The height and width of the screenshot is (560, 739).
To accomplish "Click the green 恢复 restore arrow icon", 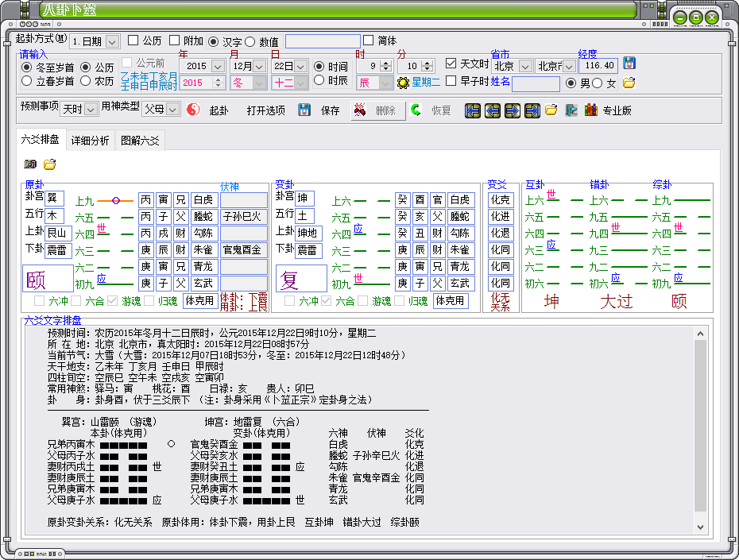I will [416, 110].
